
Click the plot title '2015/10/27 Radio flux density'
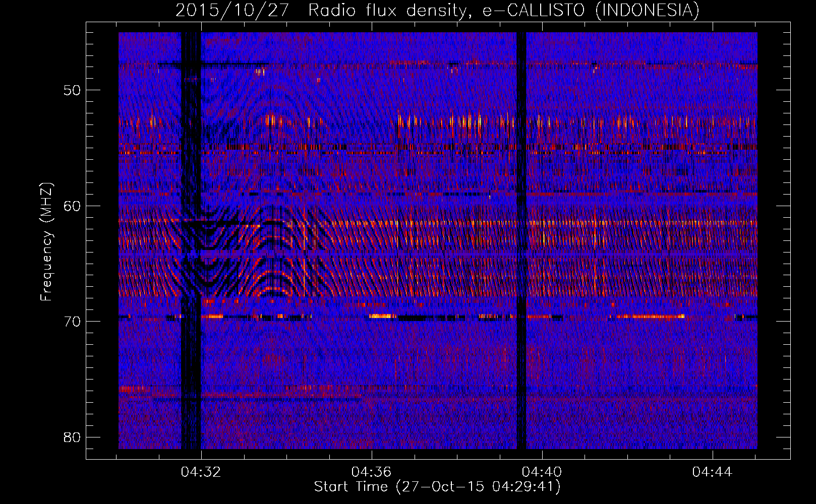click(x=438, y=10)
